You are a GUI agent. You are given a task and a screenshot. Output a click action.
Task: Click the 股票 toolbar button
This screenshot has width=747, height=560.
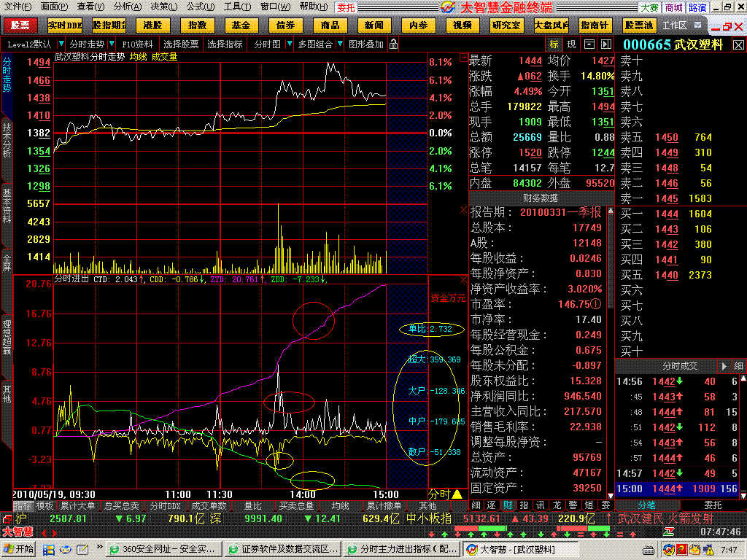click(20, 26)
